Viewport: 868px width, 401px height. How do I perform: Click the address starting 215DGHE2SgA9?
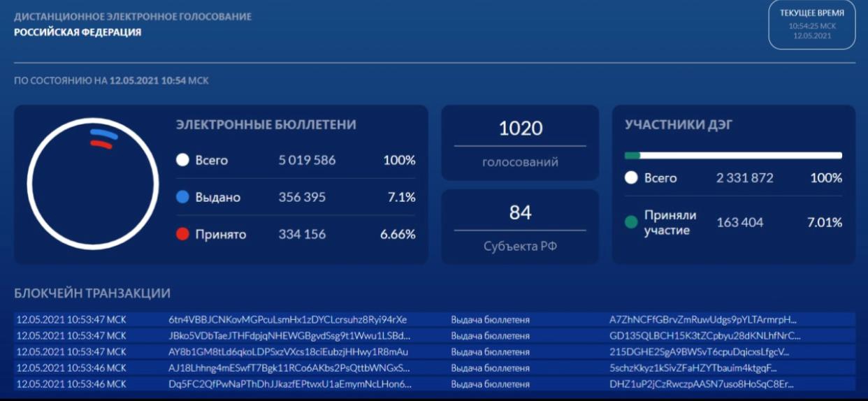[x=699, y=352]
